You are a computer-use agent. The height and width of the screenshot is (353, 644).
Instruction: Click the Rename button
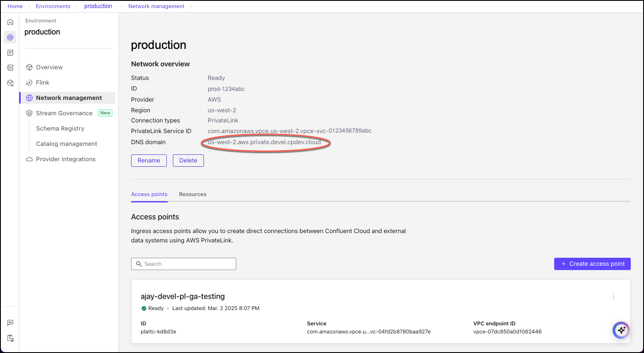tap(149, 160)
